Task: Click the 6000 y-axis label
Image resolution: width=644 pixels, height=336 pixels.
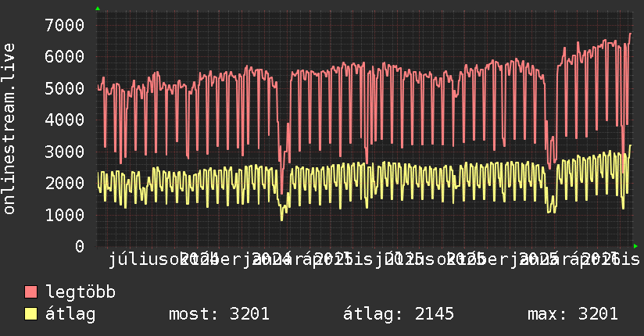Action: pos(65,57)
